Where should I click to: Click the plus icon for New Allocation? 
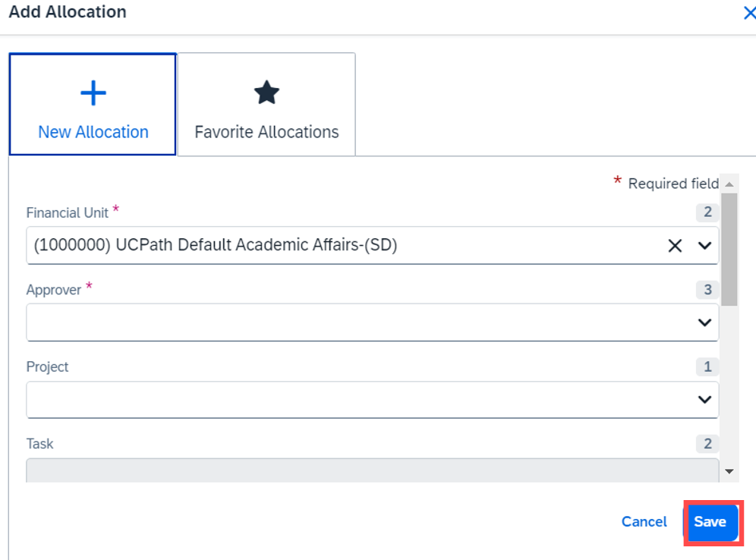93,93
